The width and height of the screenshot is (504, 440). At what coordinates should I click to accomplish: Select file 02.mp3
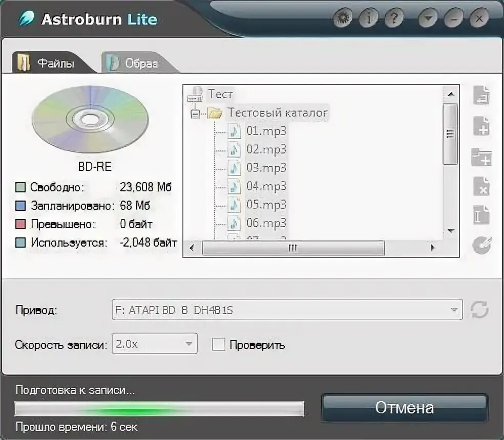point(266,149)
